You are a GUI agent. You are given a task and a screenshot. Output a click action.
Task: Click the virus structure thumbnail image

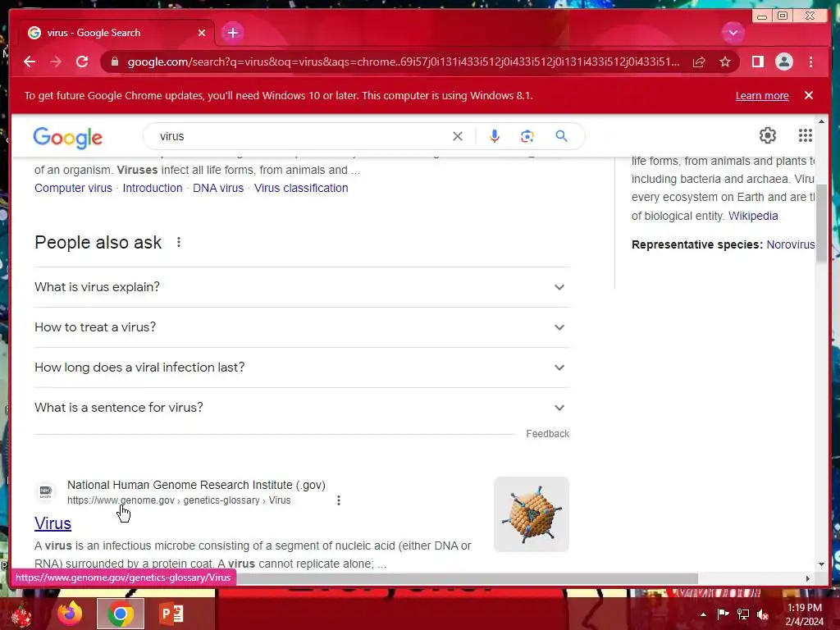[x=532, y=514]
